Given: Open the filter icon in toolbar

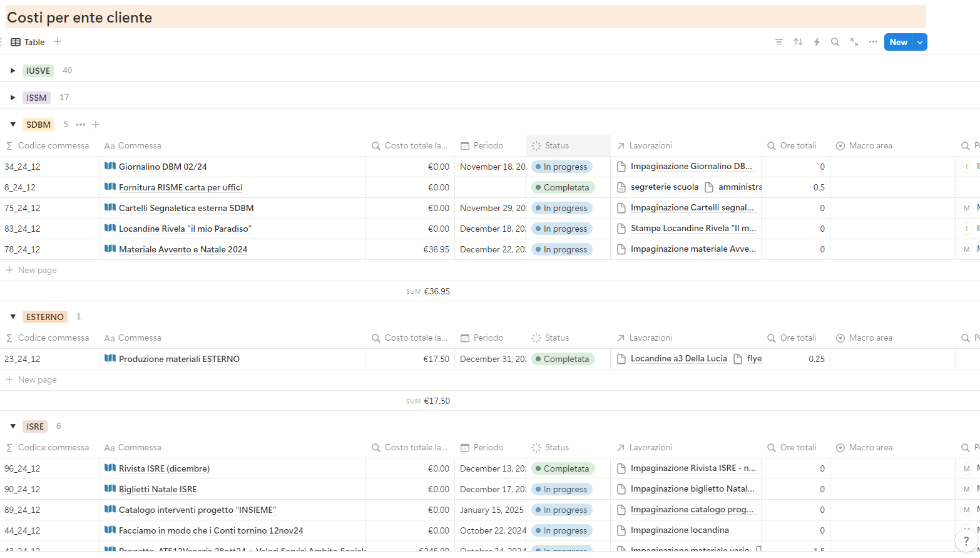Looking at the screenshot, I should click(x=779, y=42).
